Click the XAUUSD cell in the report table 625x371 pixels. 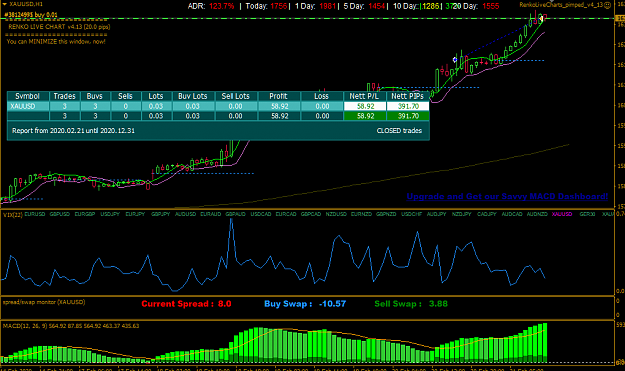click(x=28, y=106)
